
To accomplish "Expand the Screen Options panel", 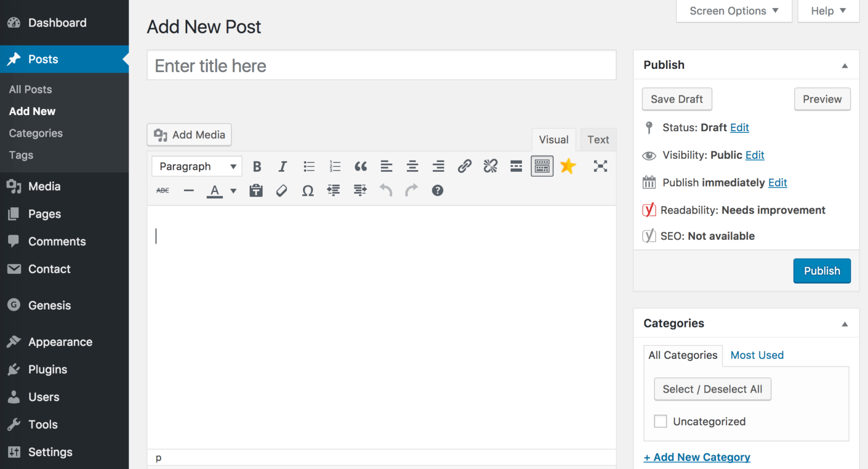I will point(733,11).
